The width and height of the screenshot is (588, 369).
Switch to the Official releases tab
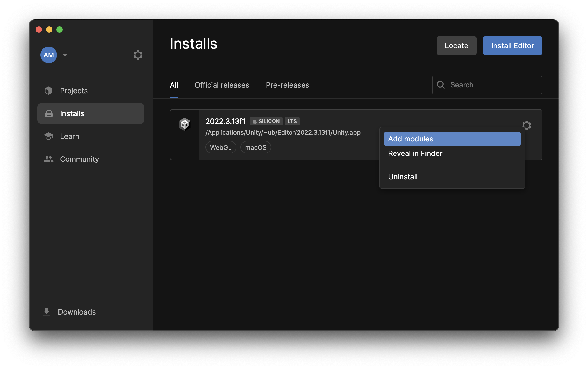click(x=222, y=85)
